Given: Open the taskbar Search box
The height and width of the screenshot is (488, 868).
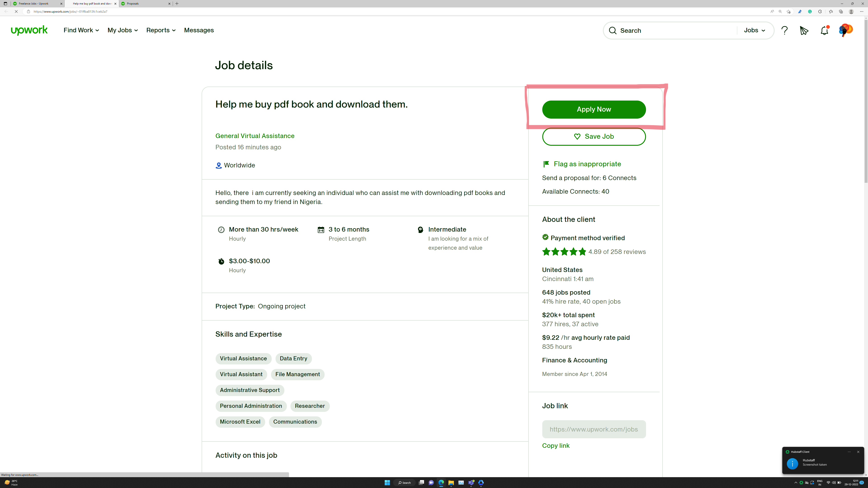Looking at the screenshot, I should coord(404,483).
